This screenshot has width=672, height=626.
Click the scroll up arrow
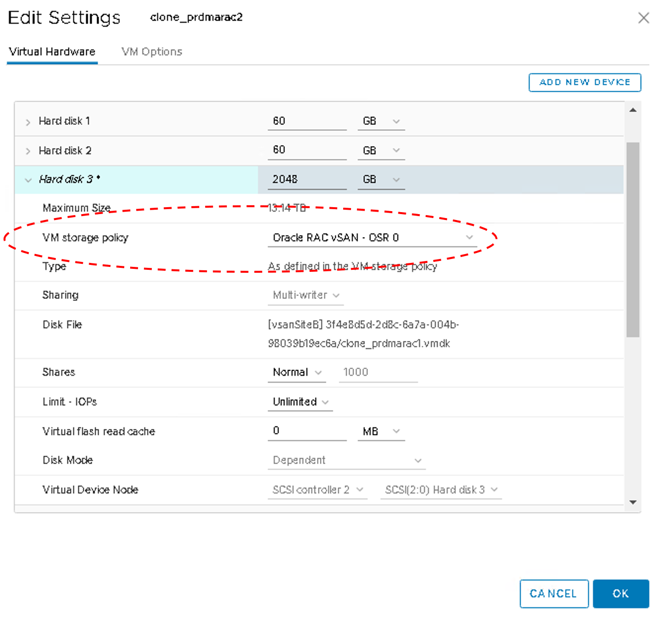633,110
